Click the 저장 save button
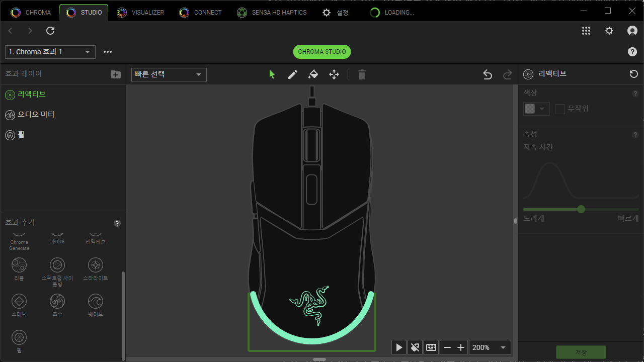 click(x=581, y=352)
